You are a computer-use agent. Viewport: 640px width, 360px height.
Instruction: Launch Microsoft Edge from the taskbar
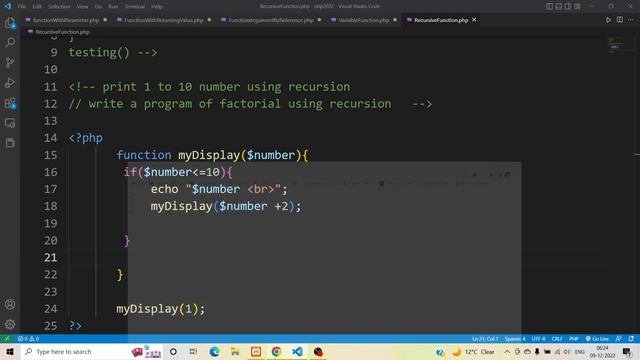[x=214, y=351]
